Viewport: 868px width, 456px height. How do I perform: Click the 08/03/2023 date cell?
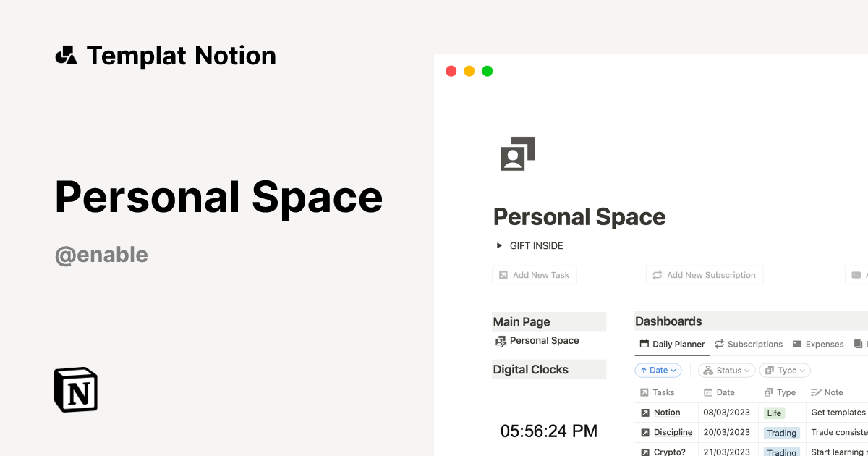coord(727,413)
